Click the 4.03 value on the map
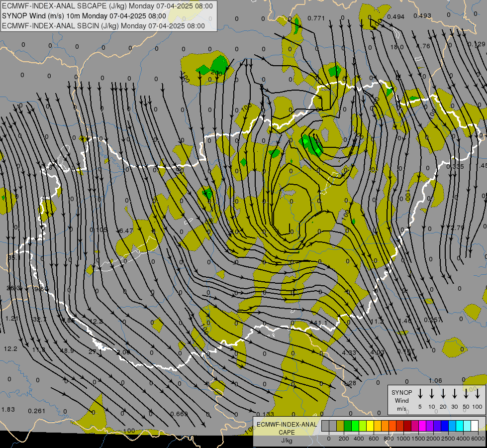487x448 pixels. tap(378, 352)
